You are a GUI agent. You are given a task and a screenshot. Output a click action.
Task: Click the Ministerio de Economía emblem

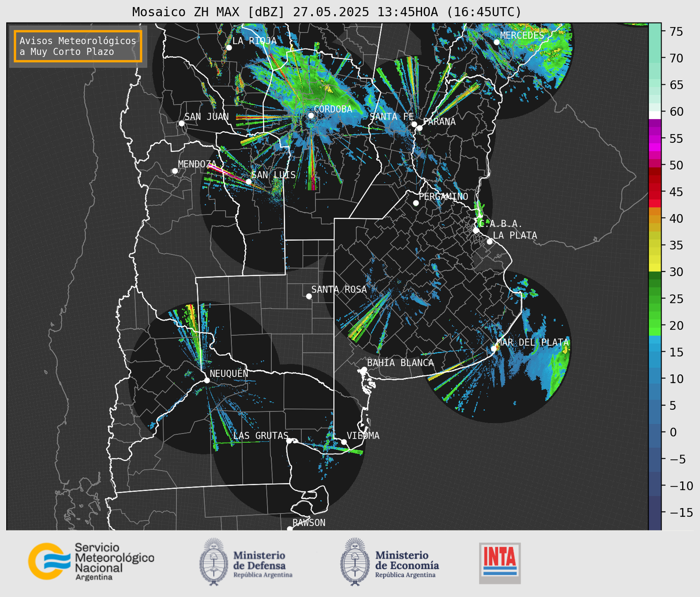coord(355,562)
